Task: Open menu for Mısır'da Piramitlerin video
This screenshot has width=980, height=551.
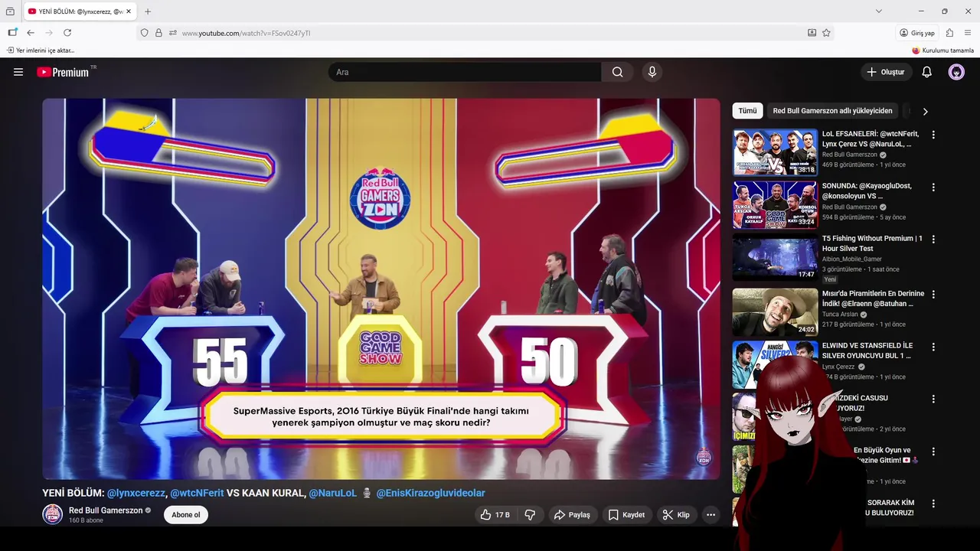Action: [933, 295]
